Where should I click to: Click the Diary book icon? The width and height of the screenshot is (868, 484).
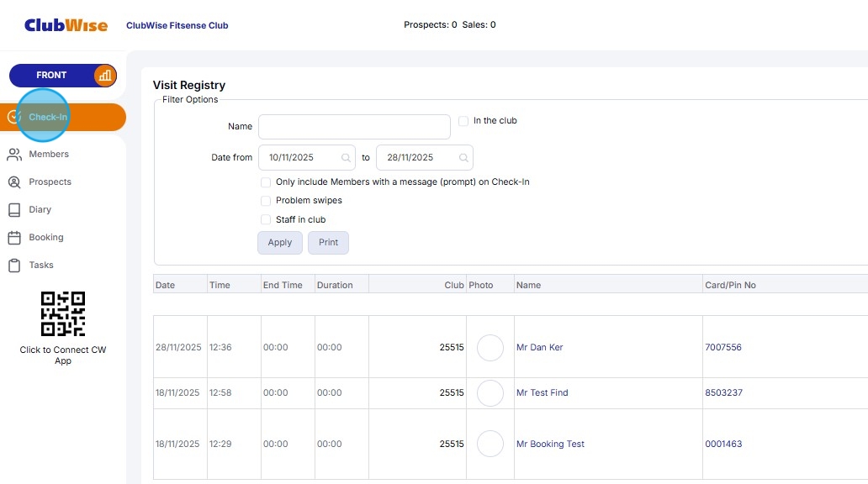pos(14,209)
